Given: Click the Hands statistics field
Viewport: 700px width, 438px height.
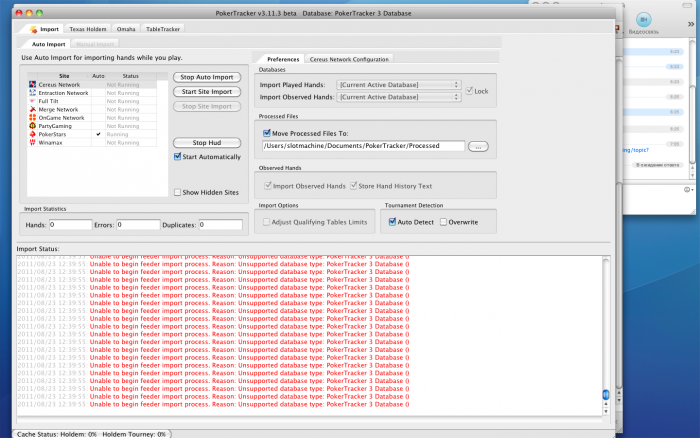Looking at the screenshot, I should coord(71,225).
